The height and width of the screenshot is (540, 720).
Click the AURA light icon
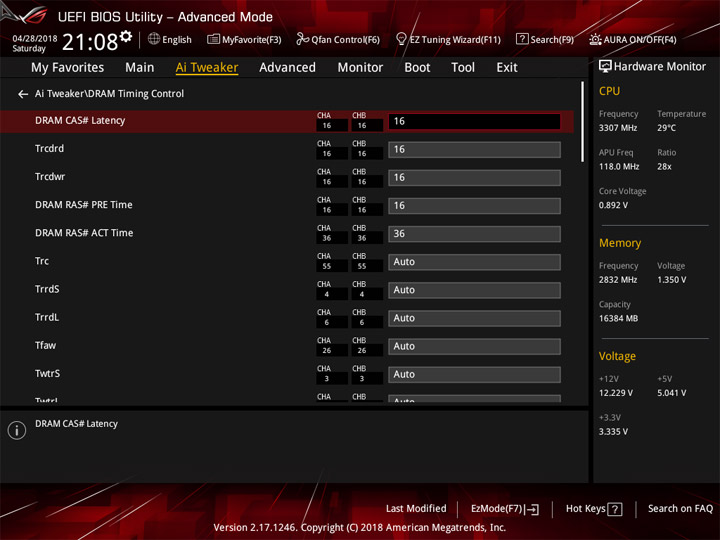595,39
